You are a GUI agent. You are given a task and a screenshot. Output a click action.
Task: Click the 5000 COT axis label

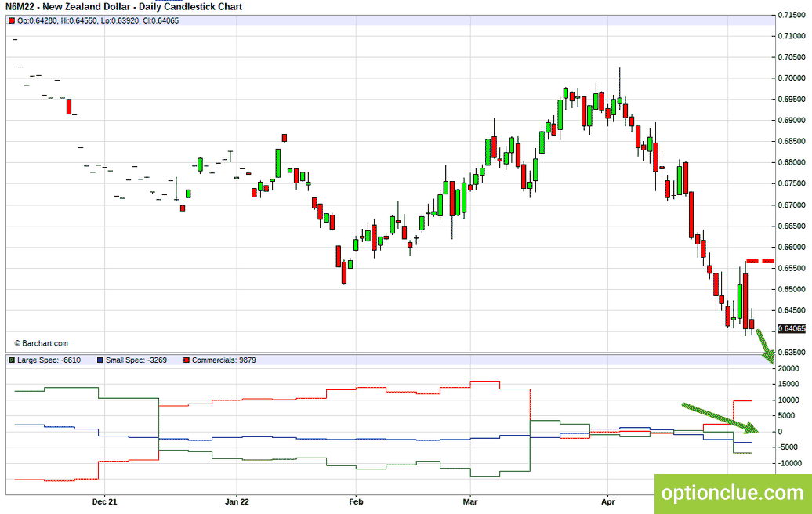pos(787,415)
